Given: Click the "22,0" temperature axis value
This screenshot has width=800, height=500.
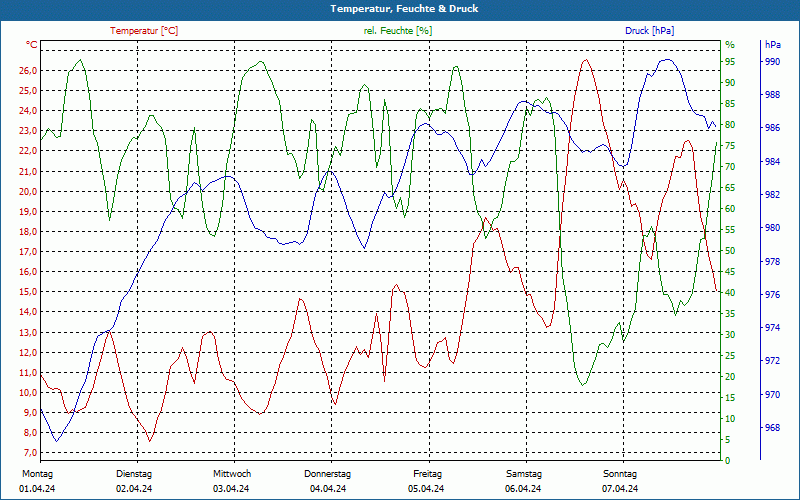Looking at the screenshot, I should coord(28,151).
